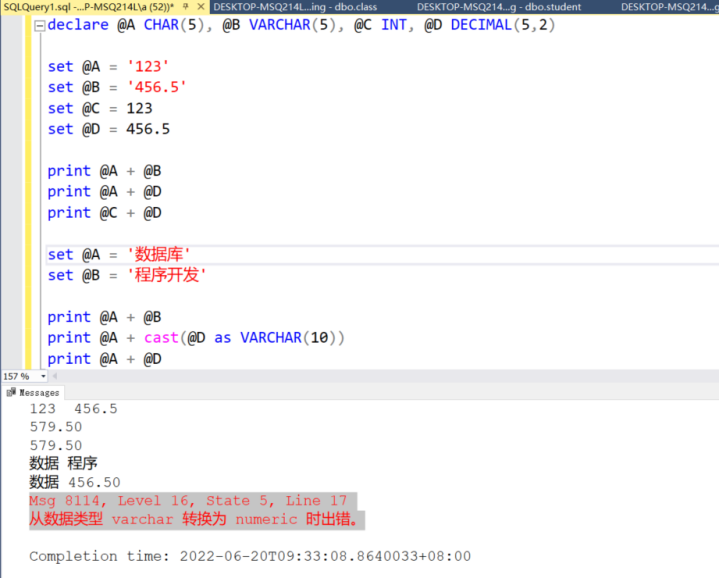Screen dimensions: 720x578
Task: Pin the SQLQuery1.sql tab
Action: coord(186,6)
